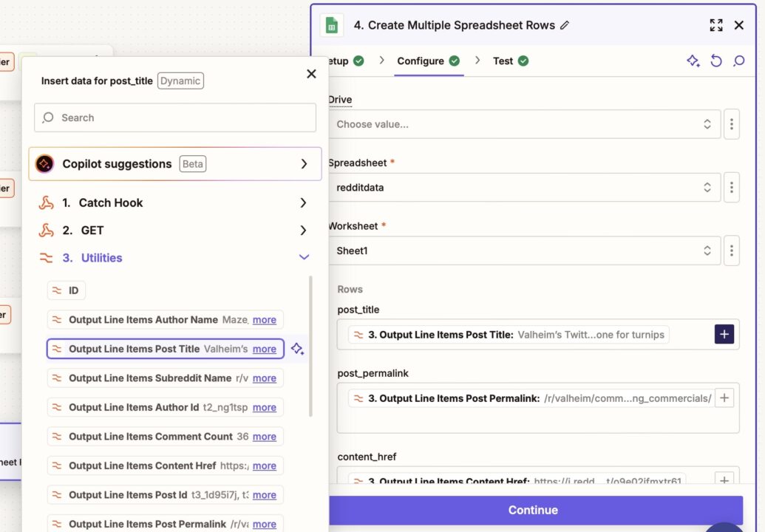Click search magnifier icon in popup
The width and height of the screenshot is (765, 532).
pyautogui.click(x=48, y=117)
